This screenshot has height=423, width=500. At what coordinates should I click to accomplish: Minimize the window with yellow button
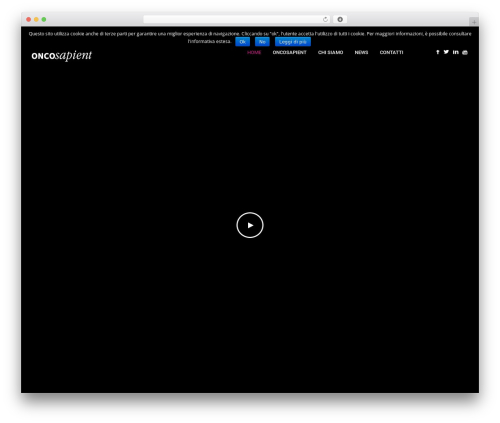click(x=36, y=19)
